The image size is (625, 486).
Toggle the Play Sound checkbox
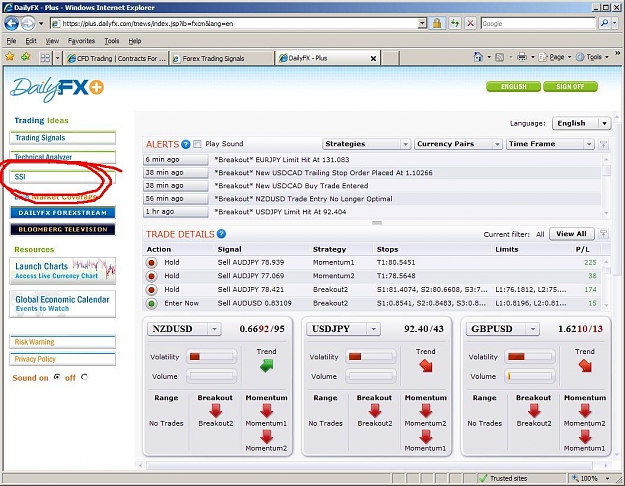tap(197, 144)
